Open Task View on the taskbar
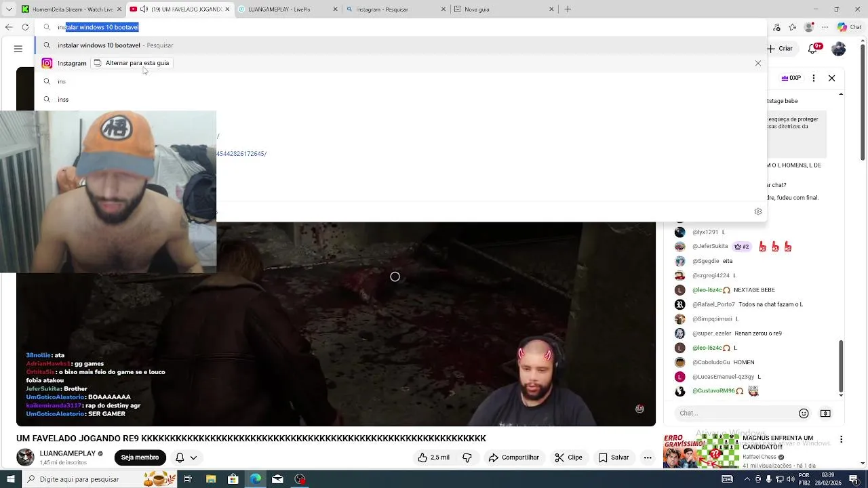The image size is (868, 488). [188, 479]
